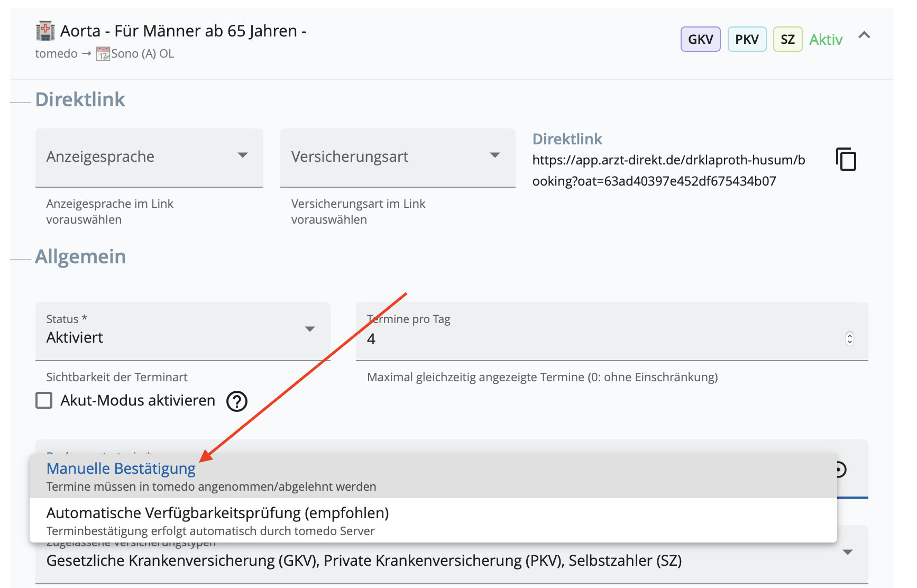Click the hospital icon beside Aorta title
This screenshot has width=917, height=588.
[45, 31]
